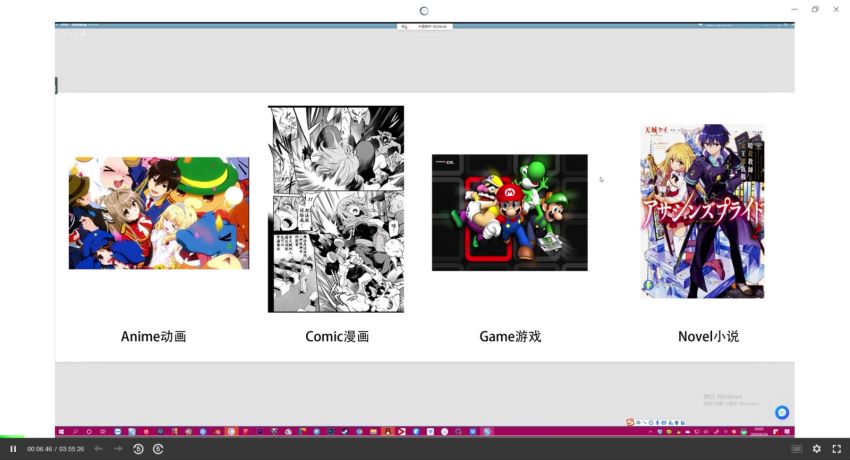This screenshot has height=460, width=850.
Task: Select the Novel小说 caption
Action: (708, 336)
